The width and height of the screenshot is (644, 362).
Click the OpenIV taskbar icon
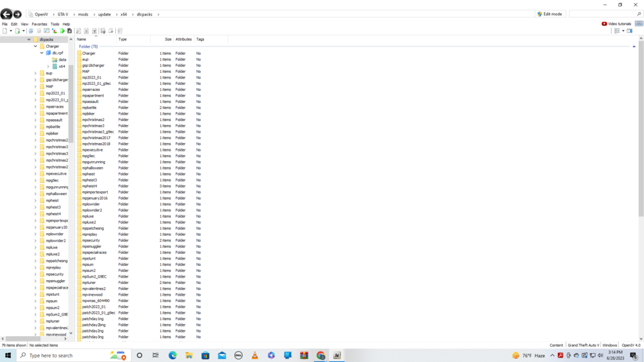(x=337, y=356)
